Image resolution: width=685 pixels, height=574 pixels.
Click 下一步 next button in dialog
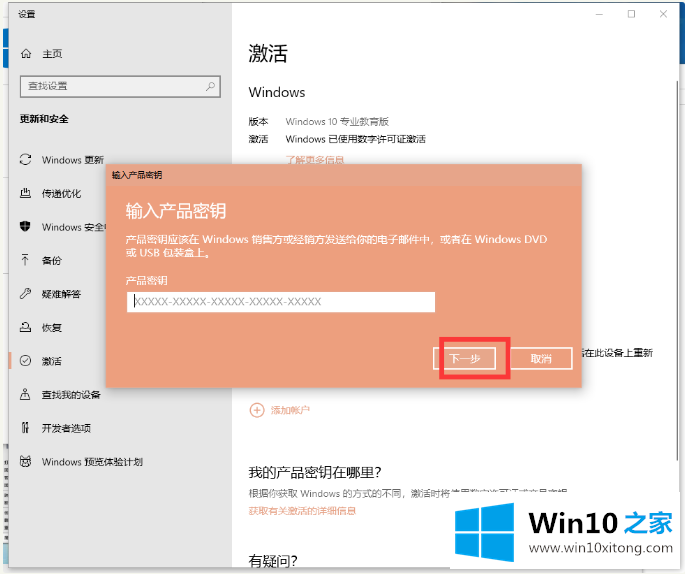coord(465,359)
